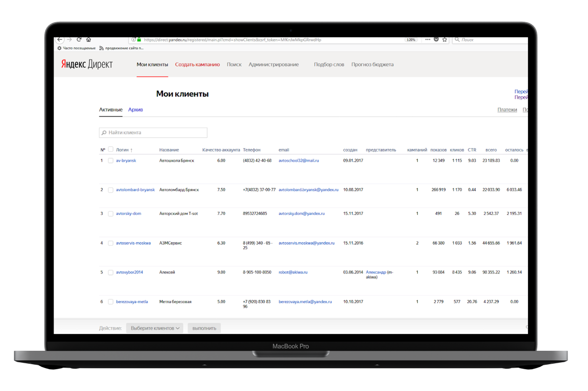Click email avtolombard.bryansk@yandex.ru
This screenshot has height=391, width=588.
[x=308, y=190]
